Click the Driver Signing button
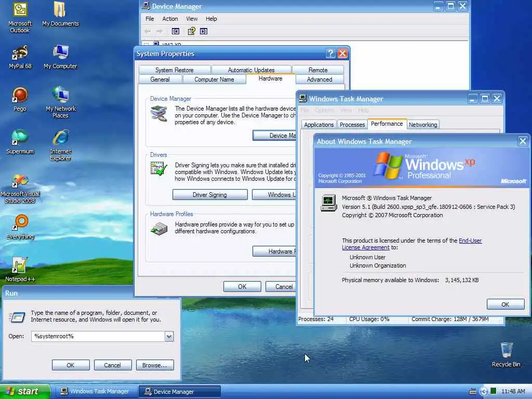Viewport: 532px width, 399px height. [x=210, y=195]
